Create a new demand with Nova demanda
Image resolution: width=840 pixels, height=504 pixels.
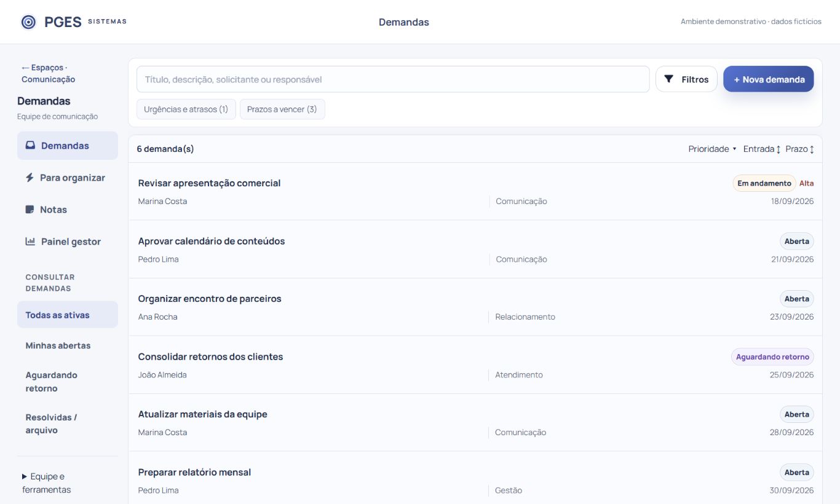point(769,79)
